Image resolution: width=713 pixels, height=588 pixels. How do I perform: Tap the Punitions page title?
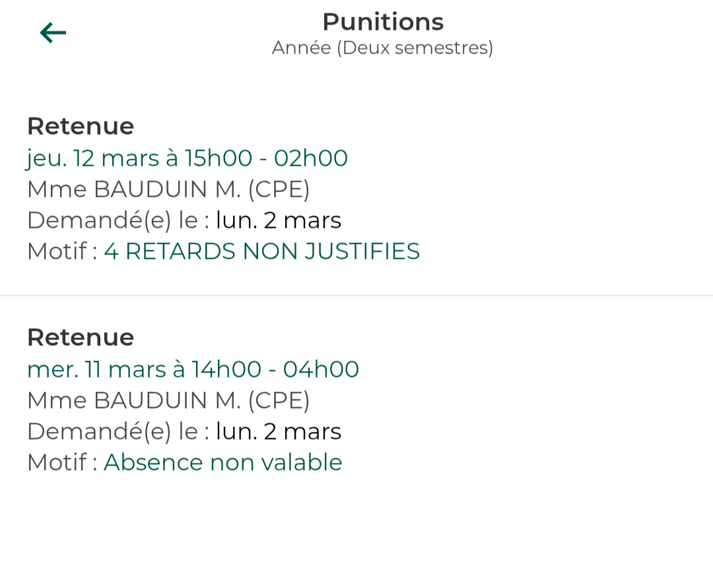(x=383, y=22)
